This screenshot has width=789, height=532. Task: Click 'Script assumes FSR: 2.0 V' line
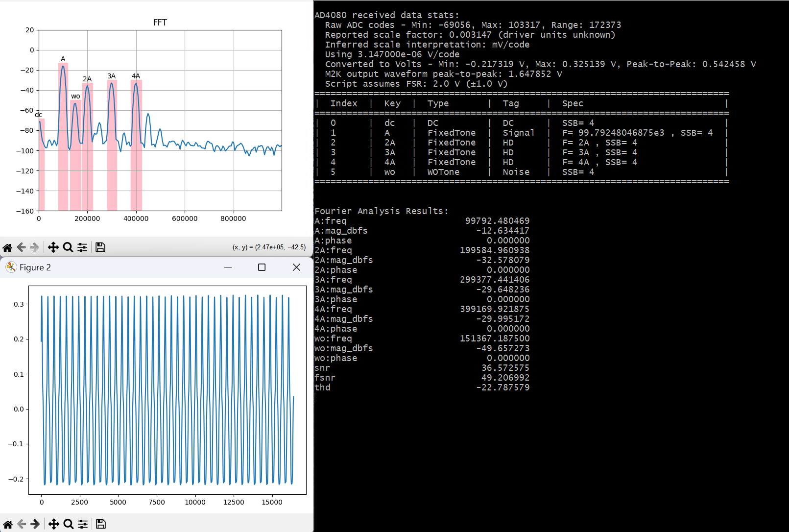click(416, 84)
